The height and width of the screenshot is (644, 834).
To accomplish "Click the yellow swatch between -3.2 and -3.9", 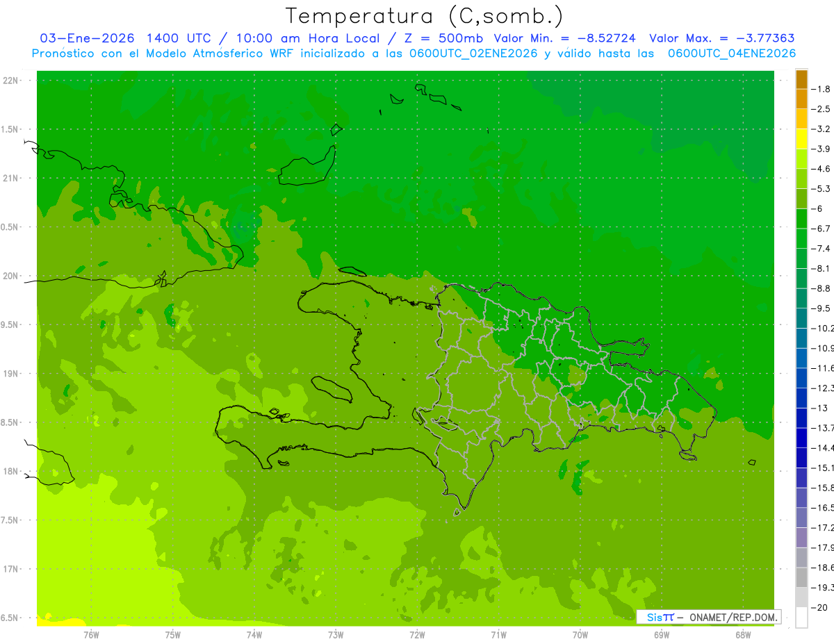I will [x=801, y=139].
